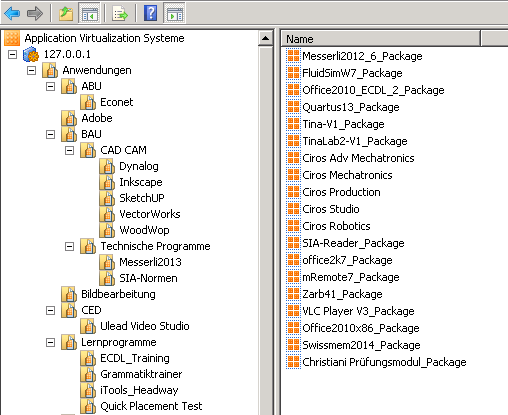Collapse the CED folder node
The width and height of the screenshot is (508, 415).
(50, 310)
